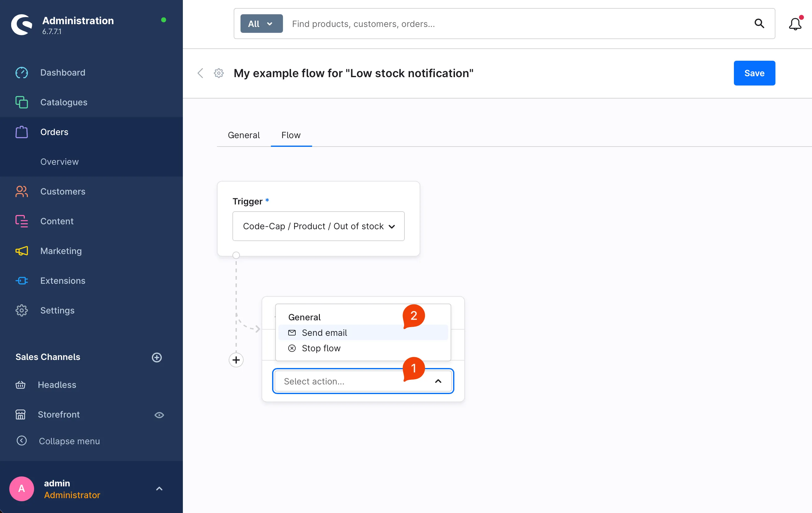Add a sales channel with plus icon

pyautogui.click(x=157, y=357)
